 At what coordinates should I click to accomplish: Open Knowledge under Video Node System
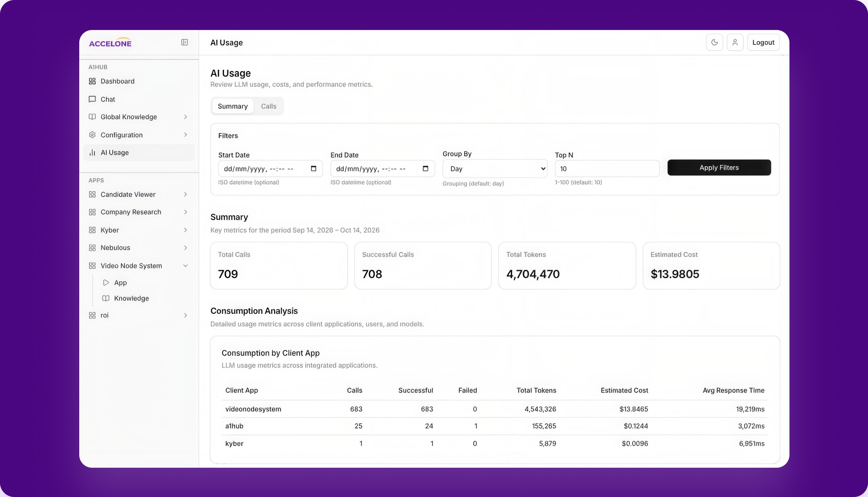(131, 298)
